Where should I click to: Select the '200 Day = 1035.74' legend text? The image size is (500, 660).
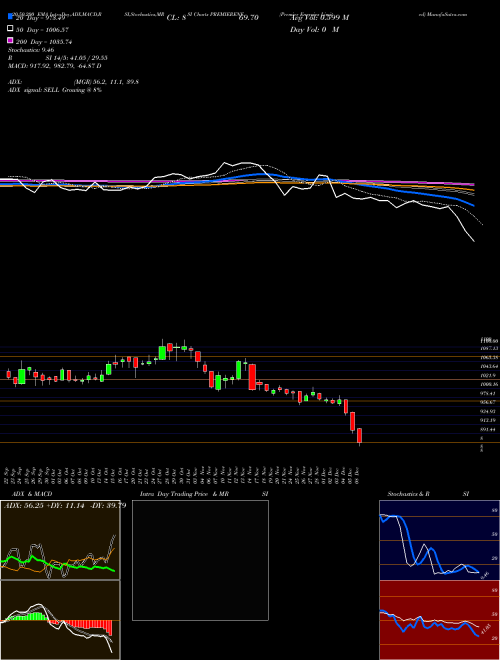point(44,42)
